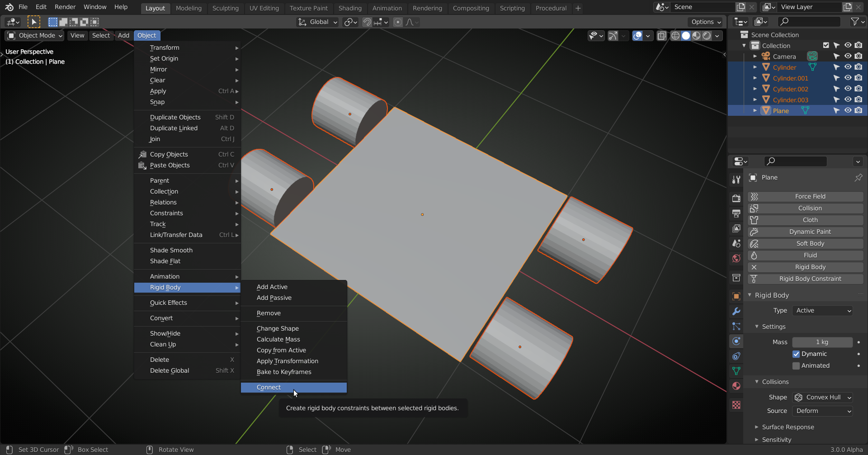This screenshot has height=455, width=868.
Task: Open the Render properties camera icon tab
Action: point(736,199)
